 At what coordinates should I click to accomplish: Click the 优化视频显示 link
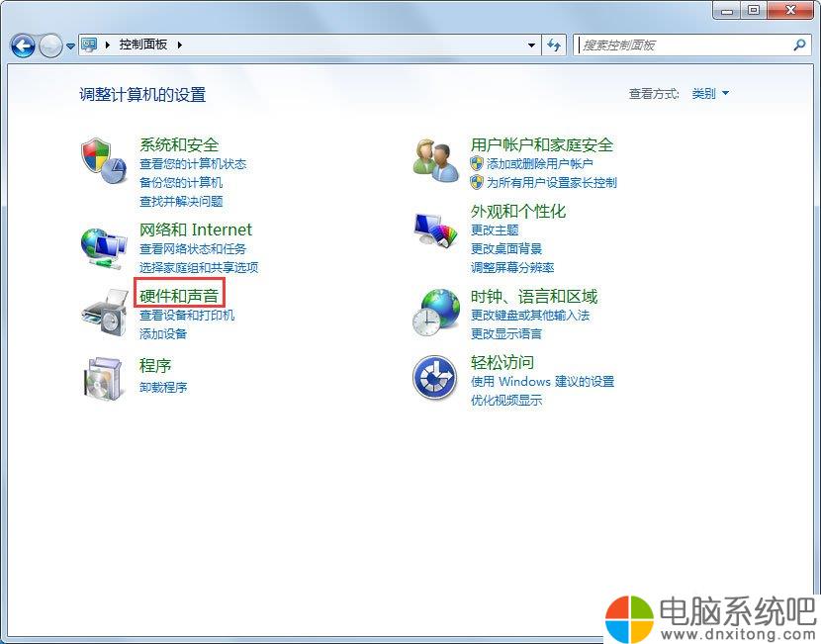(505, 401)
